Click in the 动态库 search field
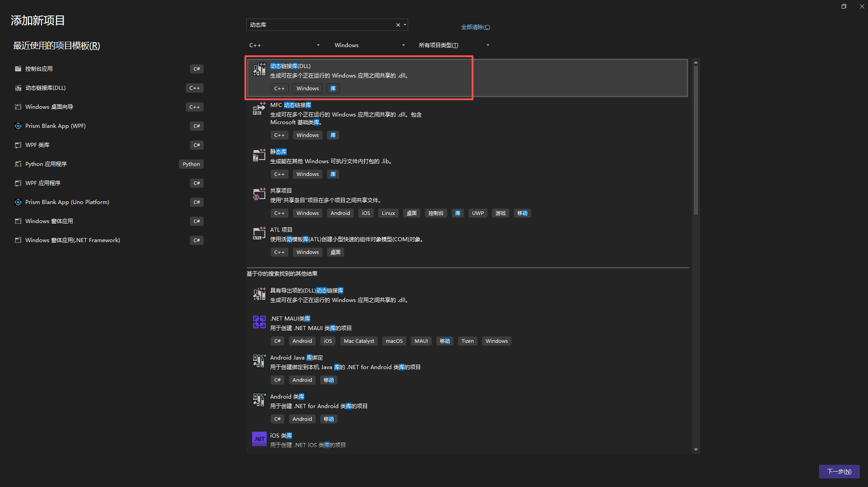Screen dimensions: 868x487 click(320, 25)
